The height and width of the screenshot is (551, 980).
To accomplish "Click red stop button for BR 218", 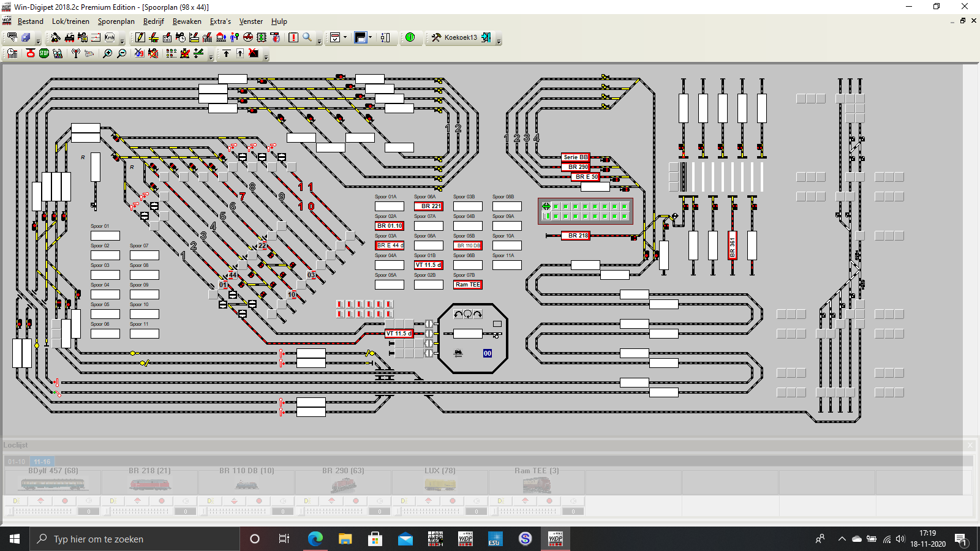I will pos(162,501).
